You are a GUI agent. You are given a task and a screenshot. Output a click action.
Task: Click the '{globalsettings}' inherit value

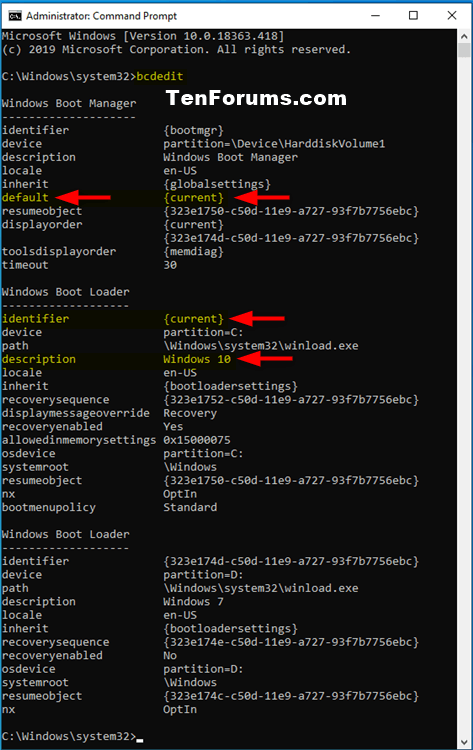(217, 184)
